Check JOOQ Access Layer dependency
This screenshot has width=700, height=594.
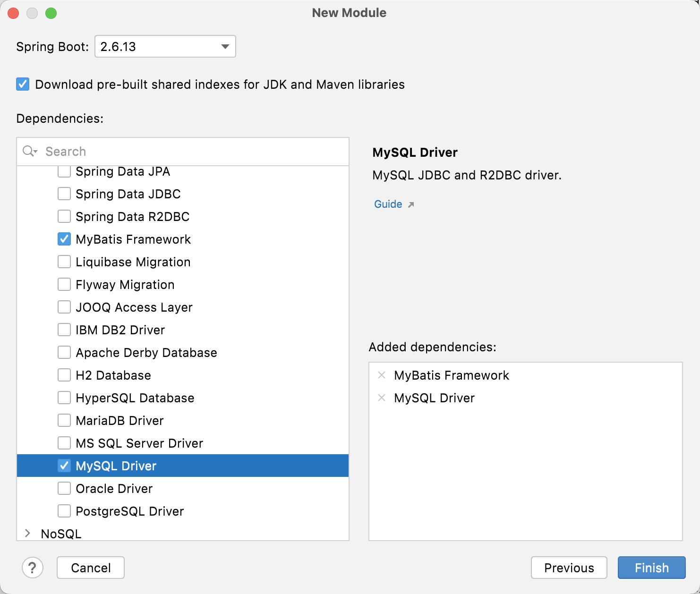tap(64, 307)
